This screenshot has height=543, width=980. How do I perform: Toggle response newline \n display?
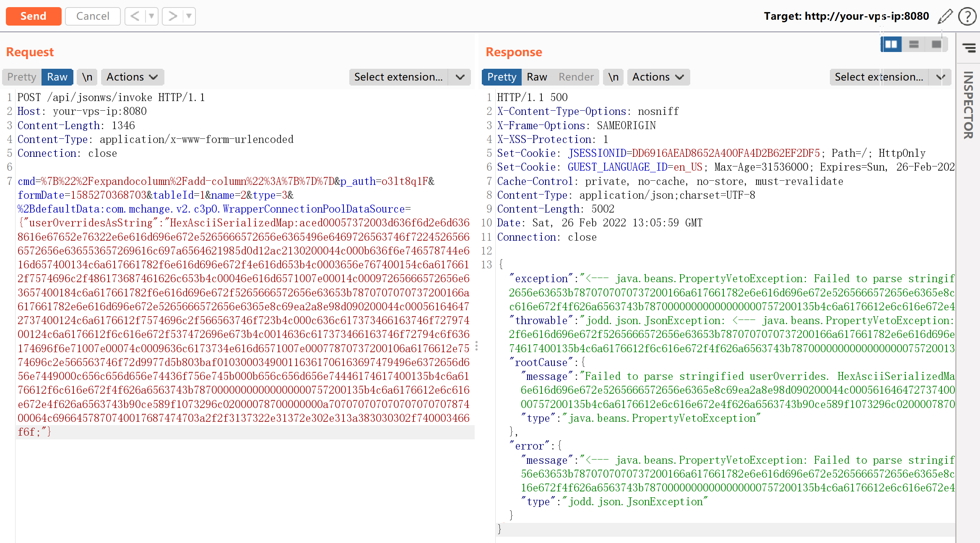(613, 77)
